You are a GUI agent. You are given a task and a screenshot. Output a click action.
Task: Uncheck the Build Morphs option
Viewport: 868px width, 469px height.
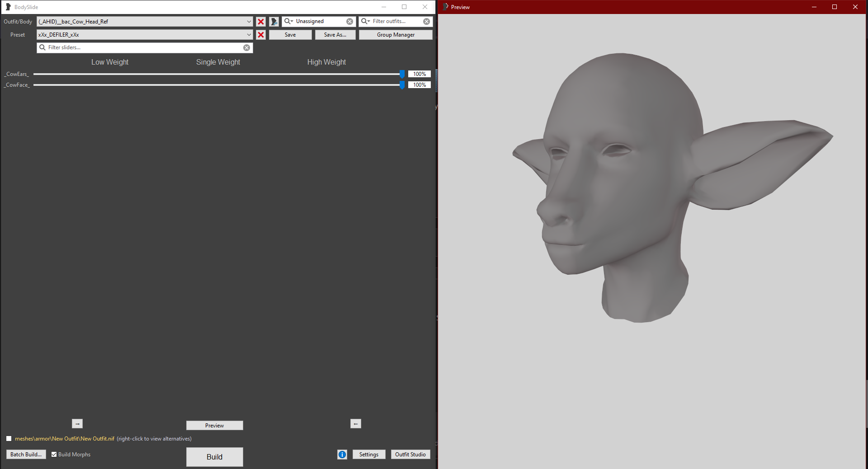point(54,455)
